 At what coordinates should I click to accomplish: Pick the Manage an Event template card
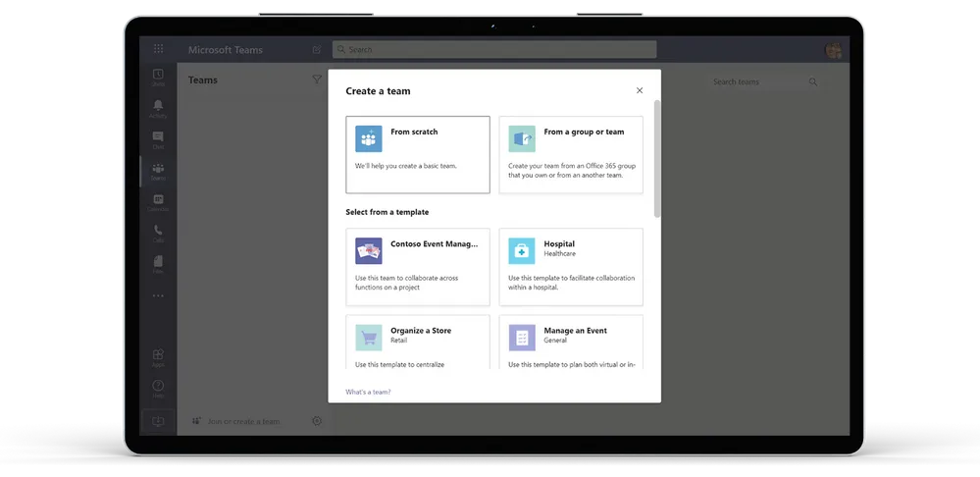[x=571, y=342]
